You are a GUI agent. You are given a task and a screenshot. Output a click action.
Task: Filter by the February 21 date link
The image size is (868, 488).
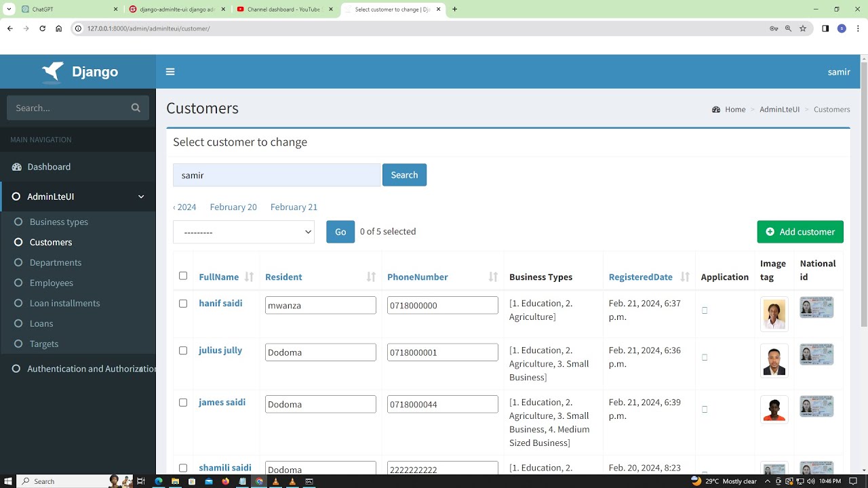click(294, 207)
